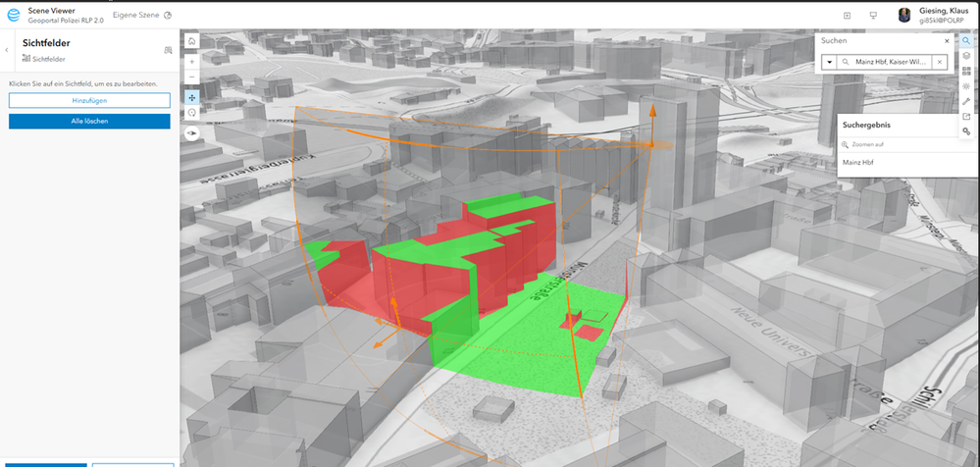
Task: Click the Mainz Hbf search field
Action: 885,62
